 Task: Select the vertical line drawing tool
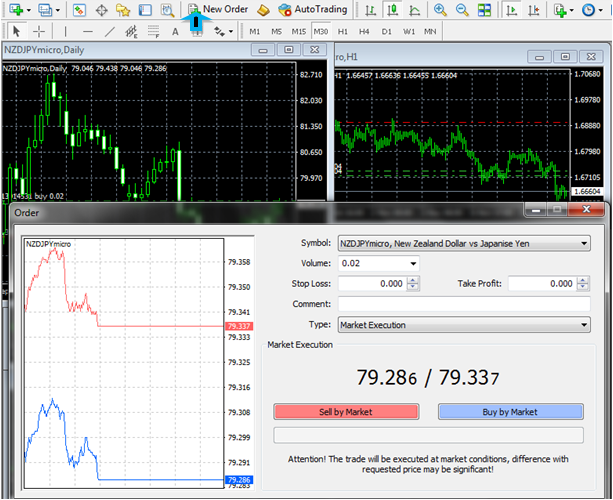[65, 31]
